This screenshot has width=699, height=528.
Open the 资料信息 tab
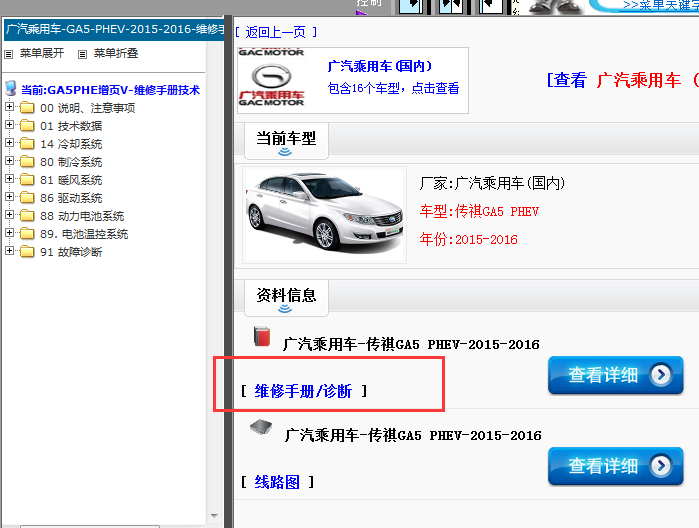point(286,298)
